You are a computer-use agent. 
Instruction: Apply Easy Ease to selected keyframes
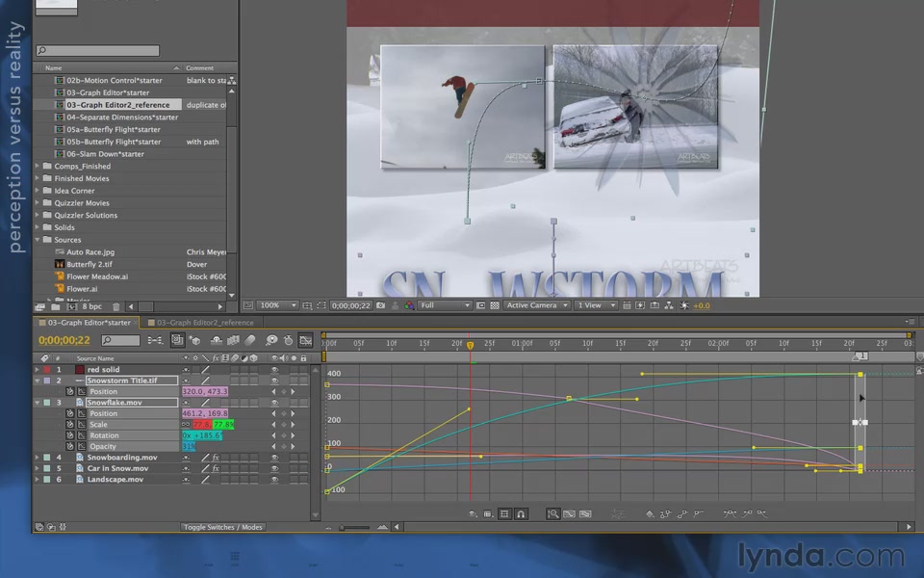coord(730,514)
